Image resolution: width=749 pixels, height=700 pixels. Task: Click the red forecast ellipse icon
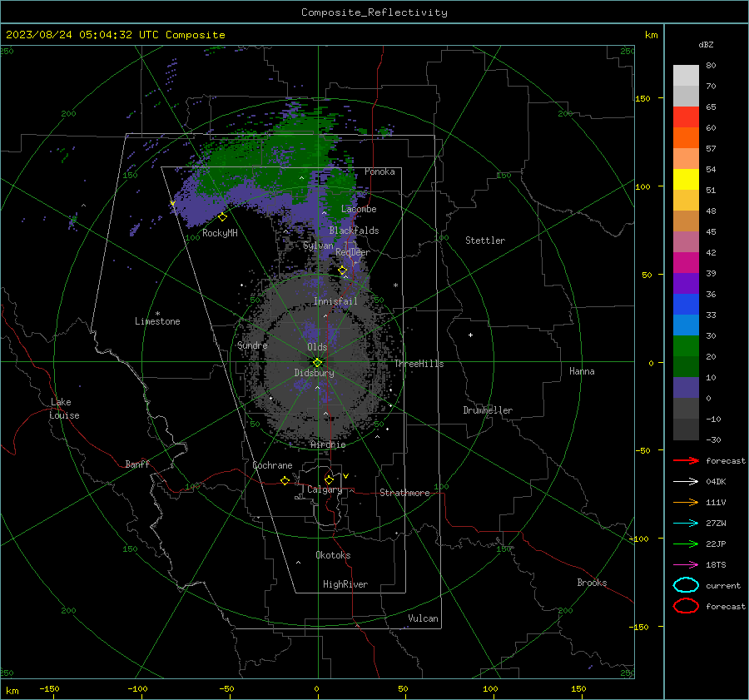click(x=686, y=606)
